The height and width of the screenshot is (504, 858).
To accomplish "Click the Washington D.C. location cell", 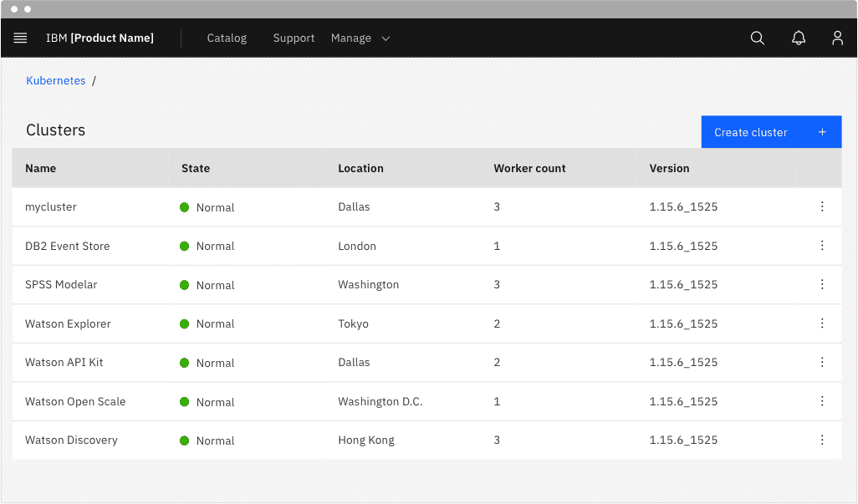I will coord(380,402).
